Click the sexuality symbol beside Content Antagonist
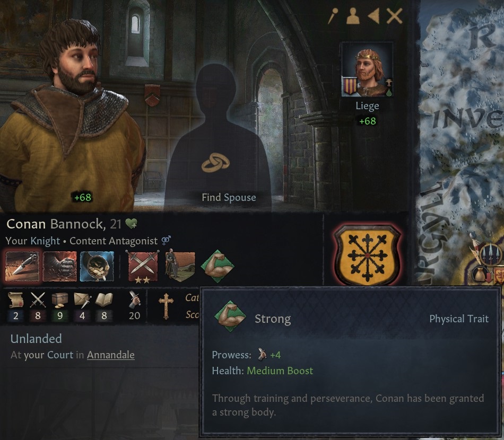 click(166, 240)
